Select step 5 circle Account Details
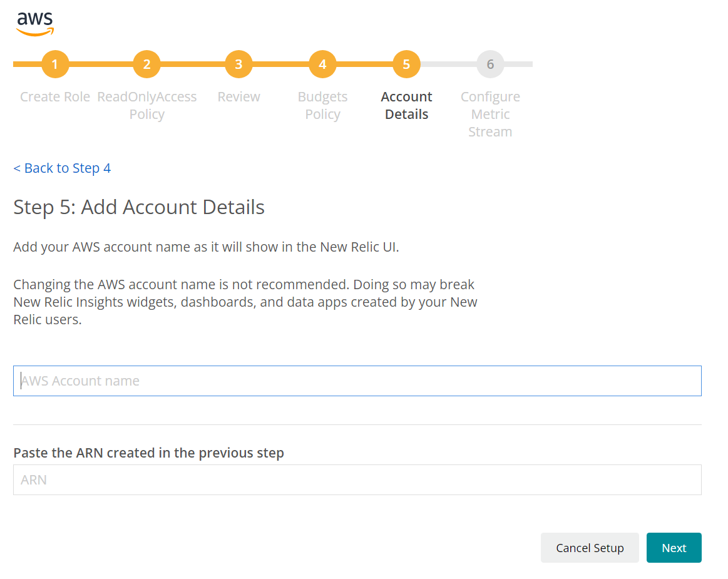 (406, 64)
